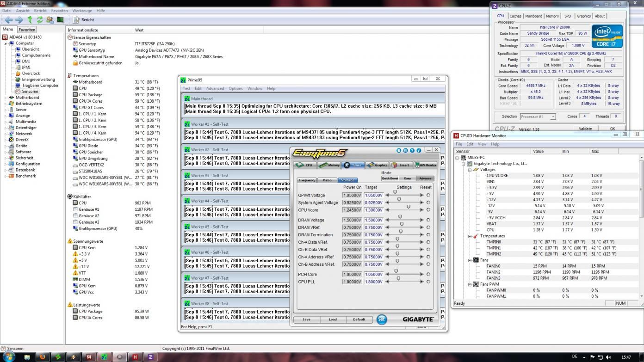Switch to Favoriten tab in AIDA64 sidebar

pyautogui.click(x=27, y=30)
